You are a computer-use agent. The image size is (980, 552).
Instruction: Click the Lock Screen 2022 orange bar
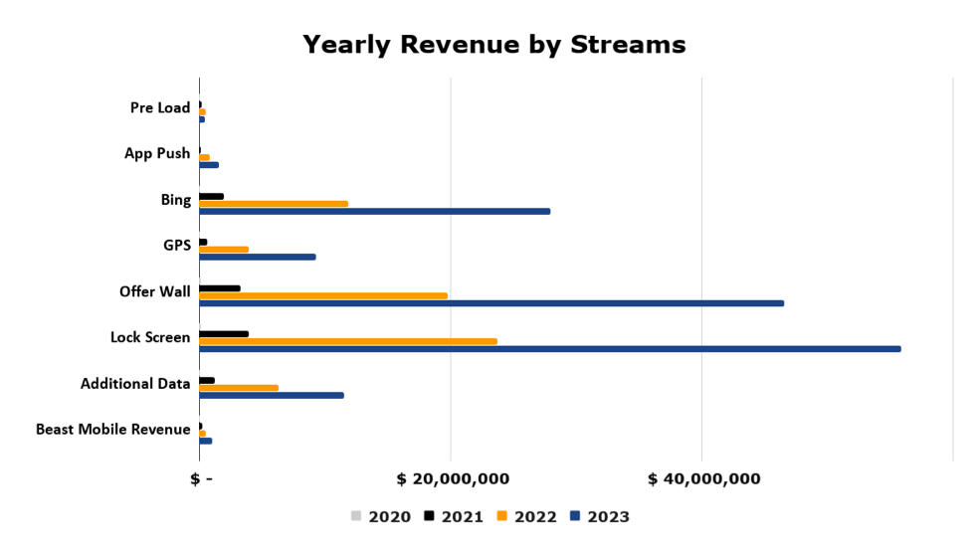click(348, 341)
